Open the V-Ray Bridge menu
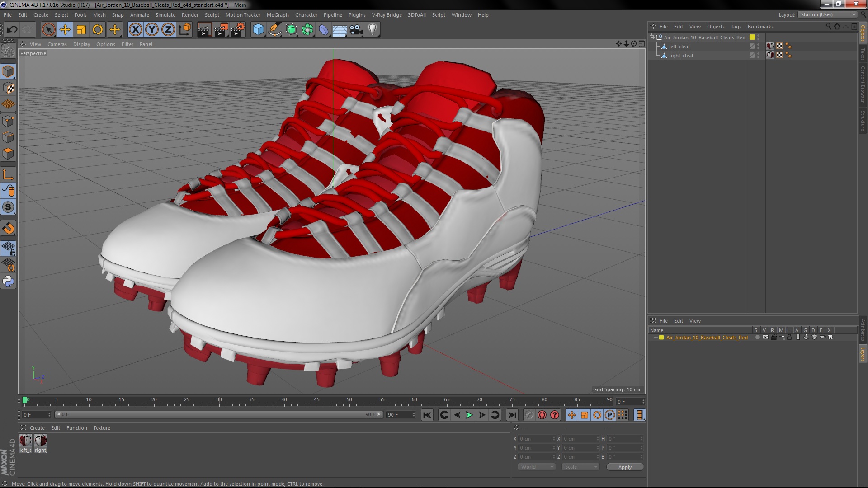This screenshot has height=488, width=868. click(x=387, y=15)
